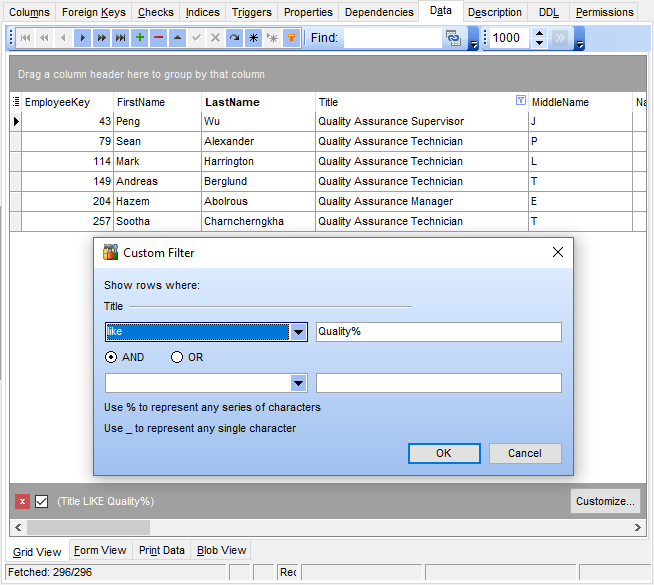
Task: Click the green plus insert record icon
Action: pyautogui.click(x=139, y=38)
